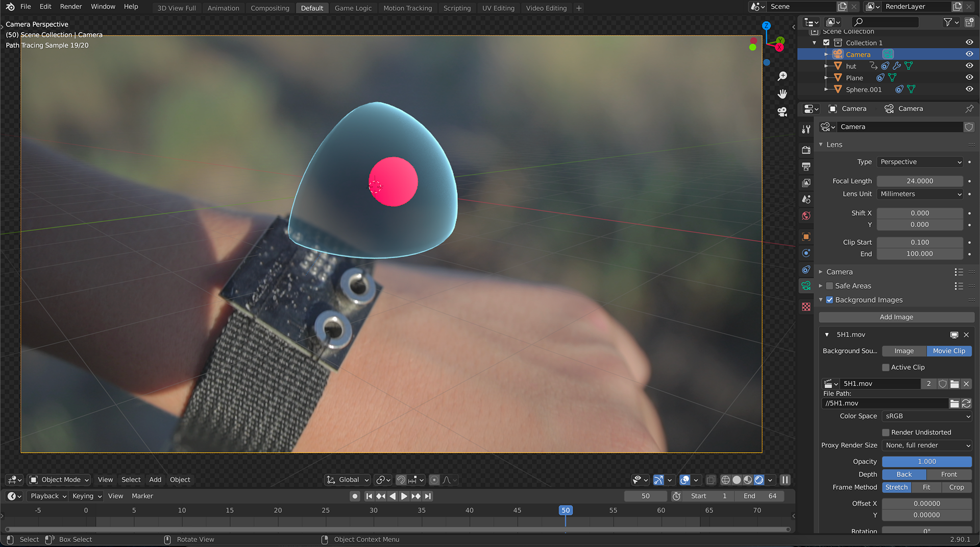Open the folder icon beside File Path
Screen dimensions: 980x547
(954, 403)
